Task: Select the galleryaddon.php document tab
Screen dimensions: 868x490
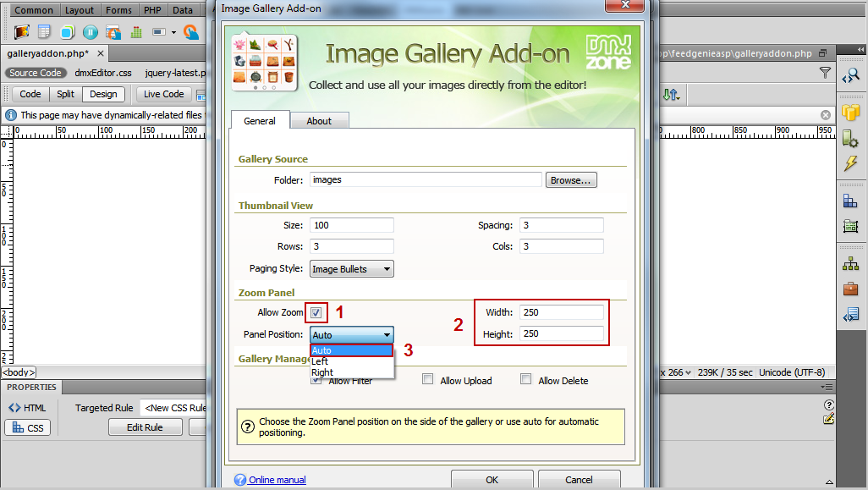Action: click(x=48, y=53)
